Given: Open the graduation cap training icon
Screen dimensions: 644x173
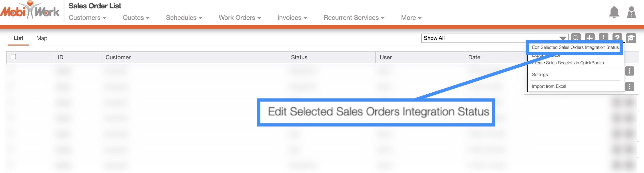Looking at the screenshot, I should [631, 38].
